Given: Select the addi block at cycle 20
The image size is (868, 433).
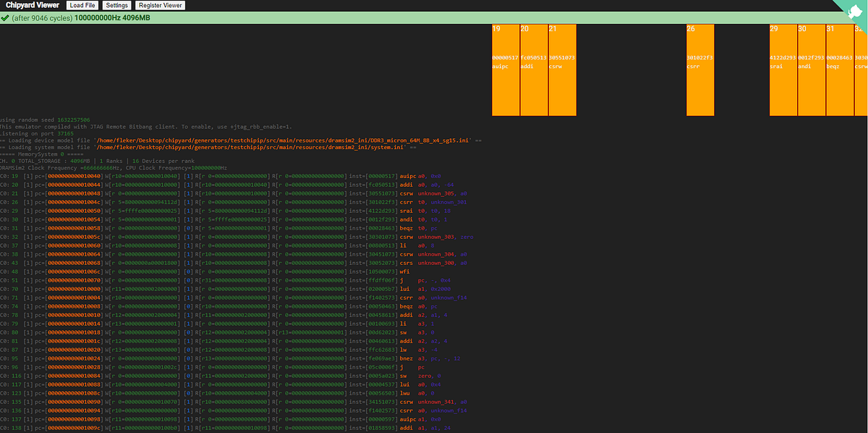Looking at the screenshot, I should [x=534, y=70].
